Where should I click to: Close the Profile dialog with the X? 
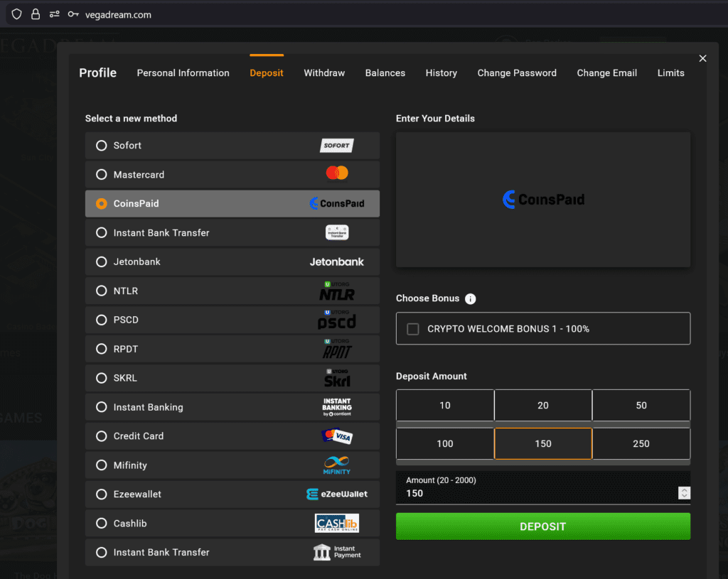pos(702,58)
